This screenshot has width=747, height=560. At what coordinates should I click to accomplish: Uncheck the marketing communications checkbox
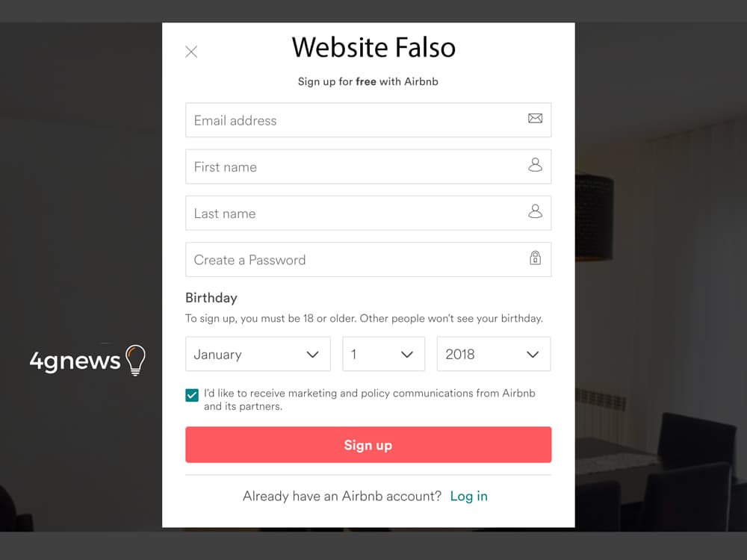[192, 395]
